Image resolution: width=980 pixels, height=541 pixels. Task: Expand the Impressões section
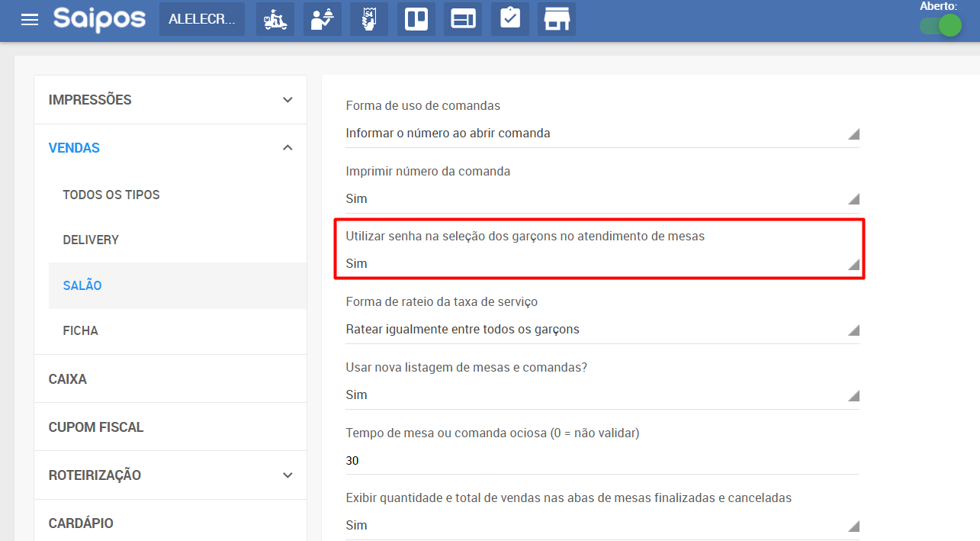tap(170, 100)
